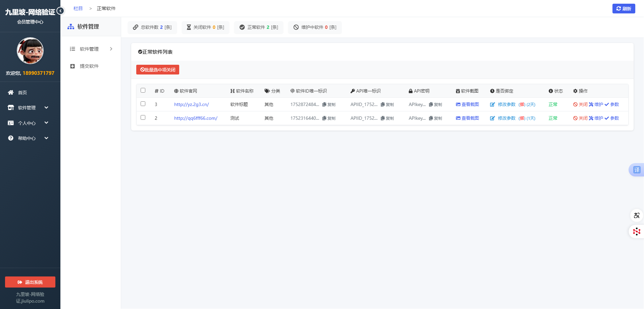644x309 pixels.
Task: Open parameters for software ID 3
Action: [612, 104]
